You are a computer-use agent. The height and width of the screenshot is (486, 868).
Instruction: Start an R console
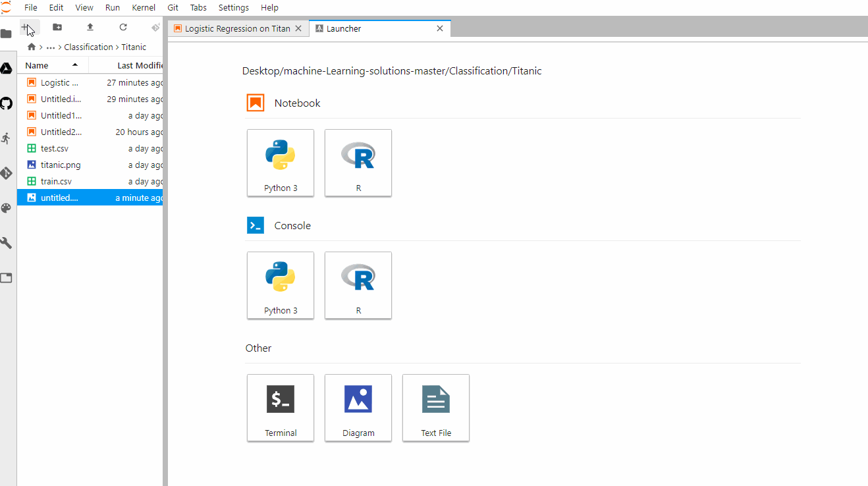358,285
